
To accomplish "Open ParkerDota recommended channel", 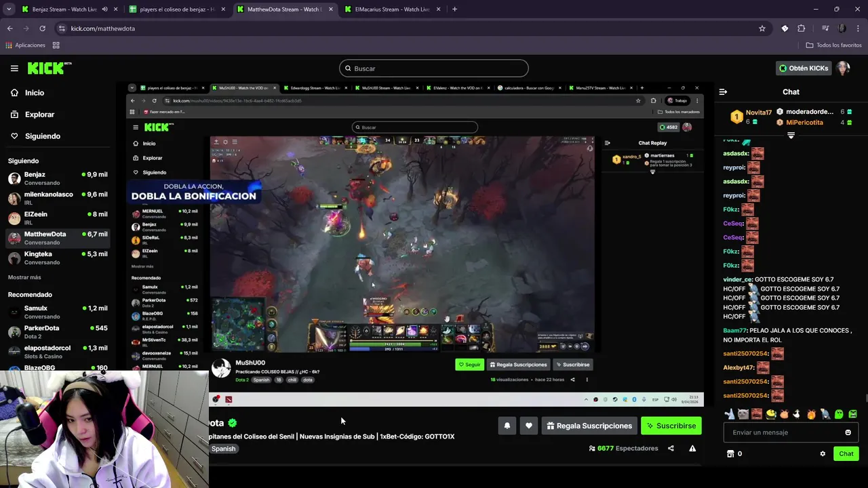I will point(58,331).
